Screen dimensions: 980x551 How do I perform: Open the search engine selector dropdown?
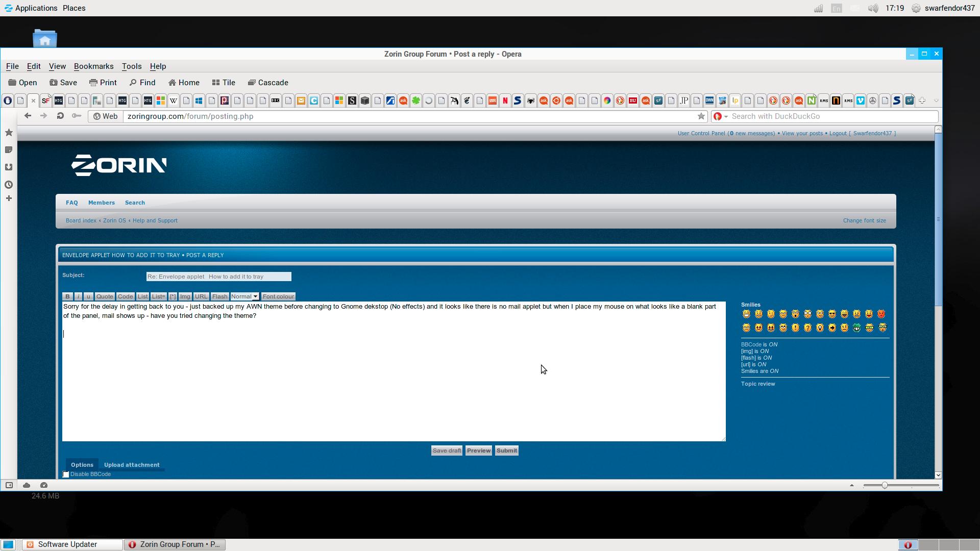coord(720,116)
